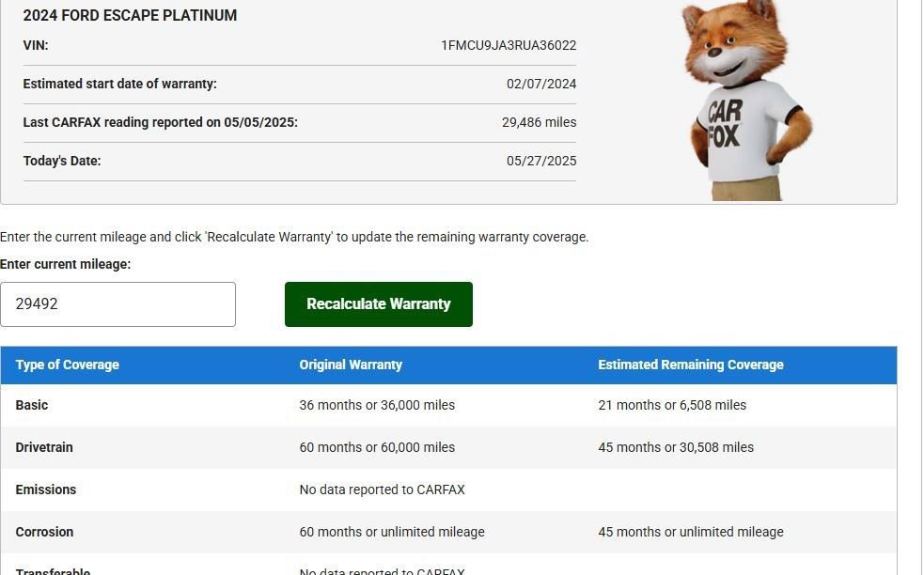Select the warranty start date 02/07/2024
The height and width of the screenshot is (575, 924).
541,84
